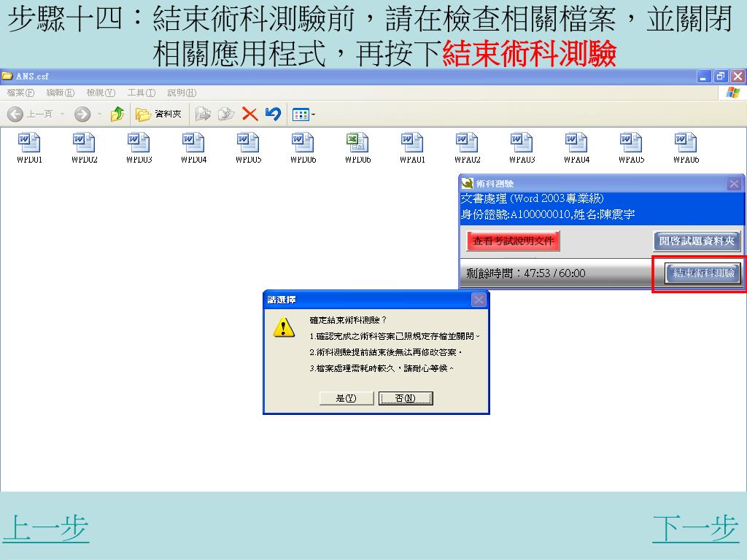Open the 檔案(F) menu
The image size is (747, 560).
20,93
